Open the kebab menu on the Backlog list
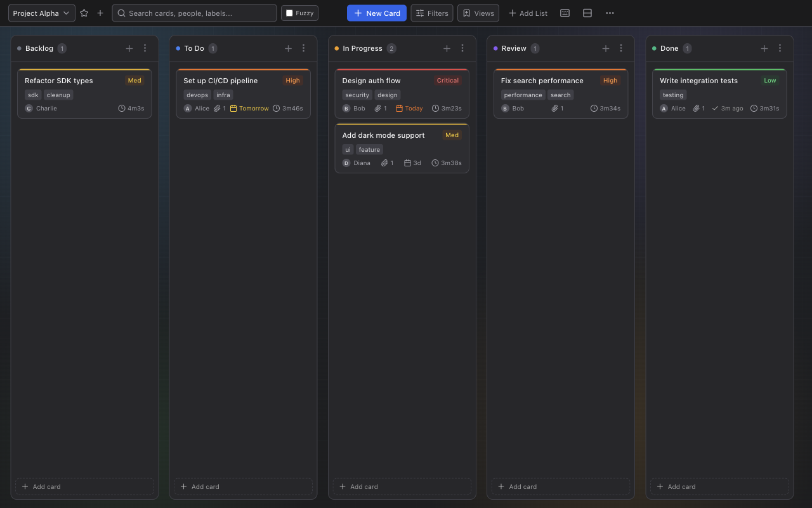Viewport: 812px width, 508px height. [145, 48]
